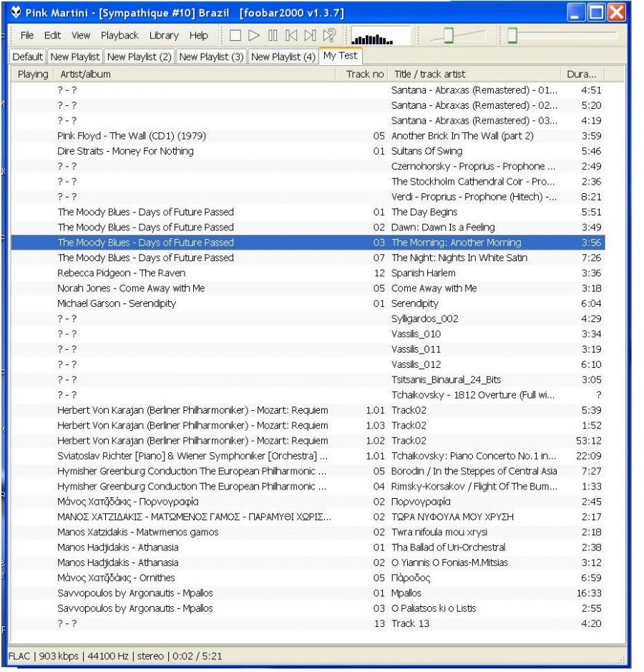Adjust the volume slider handle
This screenshot has width=644, height=672.
tap(449, 36)
